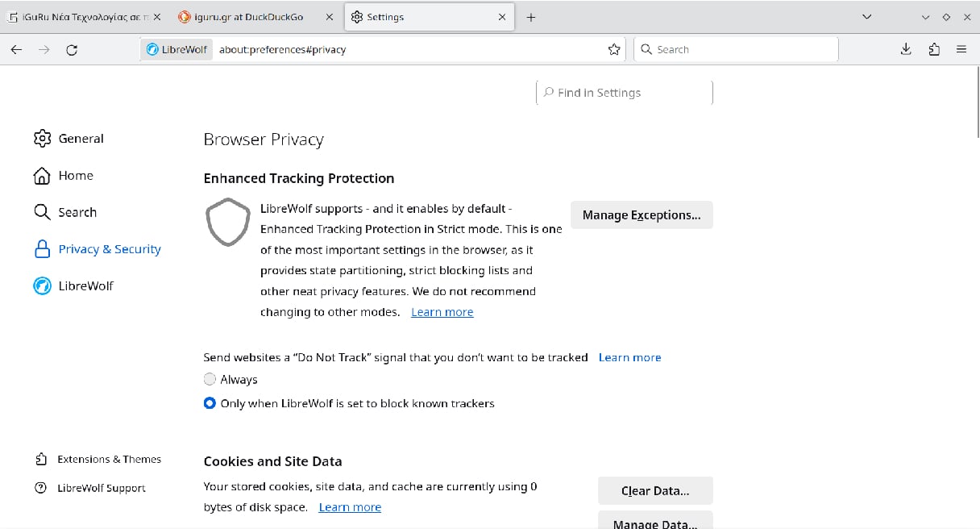Open a new tab with plus icon
Viewport: 980px width, 529px height.
pos(531,17)
